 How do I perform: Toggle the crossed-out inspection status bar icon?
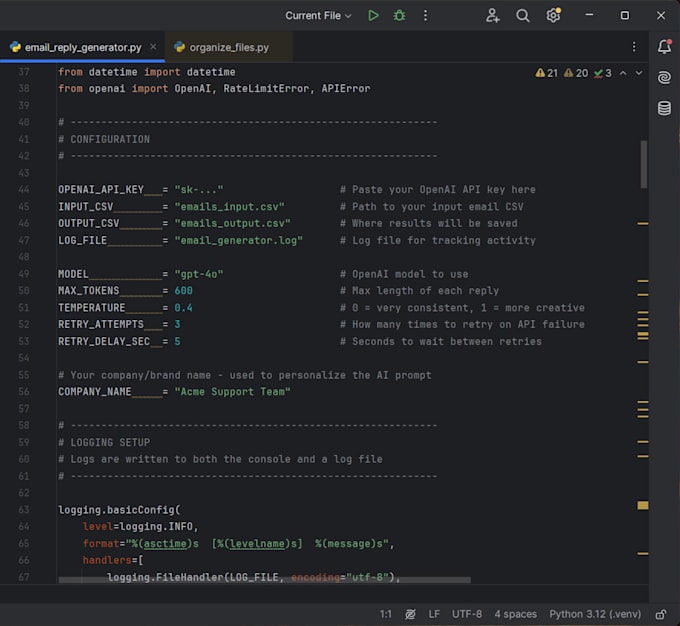tap(410, 614)
